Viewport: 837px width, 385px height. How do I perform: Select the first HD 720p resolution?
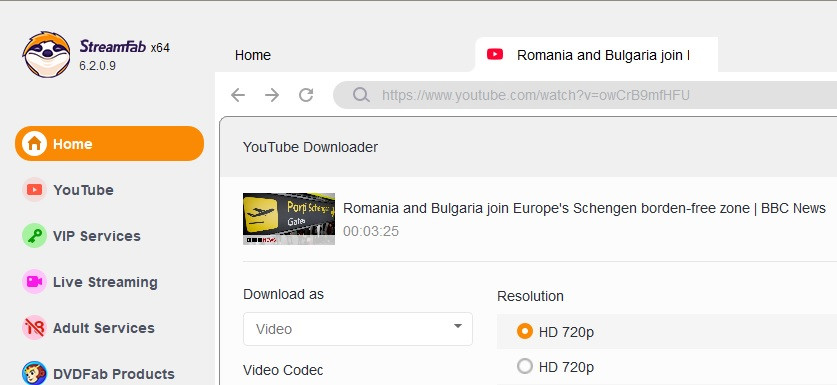(525, 332)
